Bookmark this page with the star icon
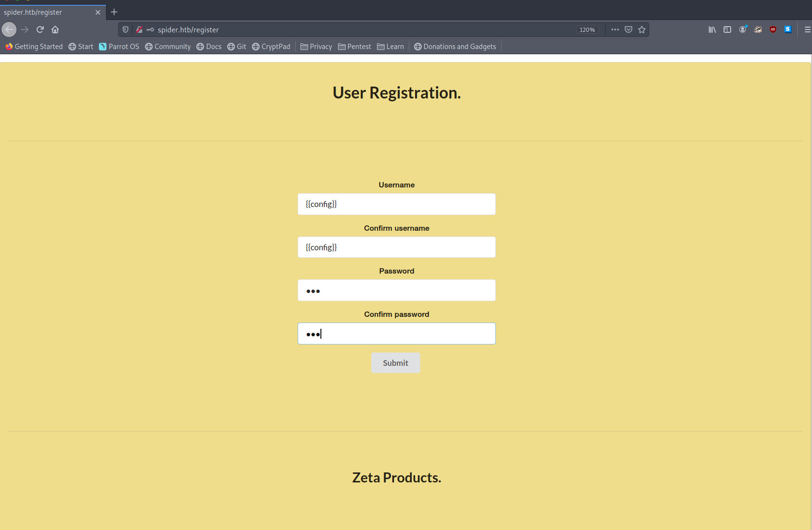This screenshot has width=812, height=530. 642,29
